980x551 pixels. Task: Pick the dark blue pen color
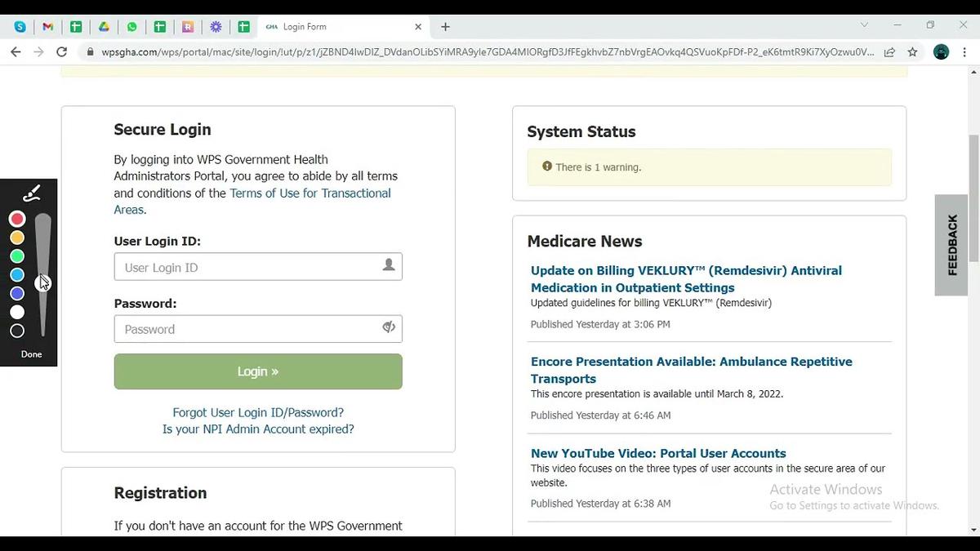(x=17, y=293)
